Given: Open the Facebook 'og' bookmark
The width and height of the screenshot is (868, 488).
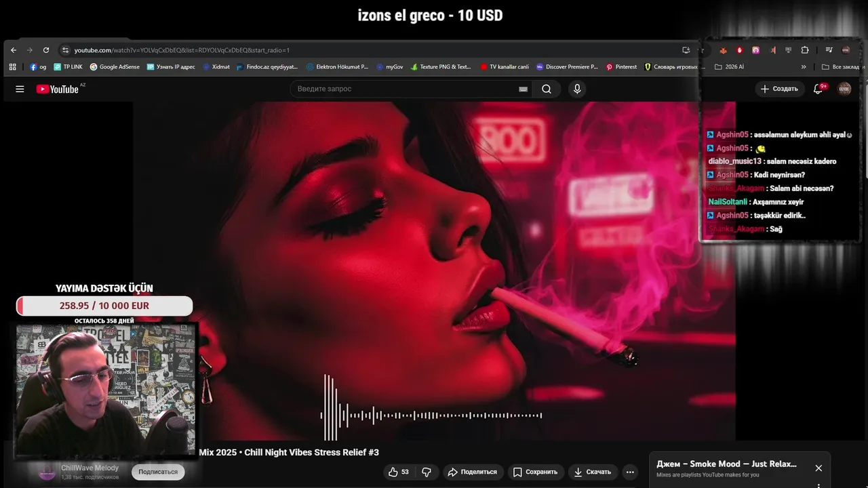Looking at the screenshot, I should click(38, 67).
